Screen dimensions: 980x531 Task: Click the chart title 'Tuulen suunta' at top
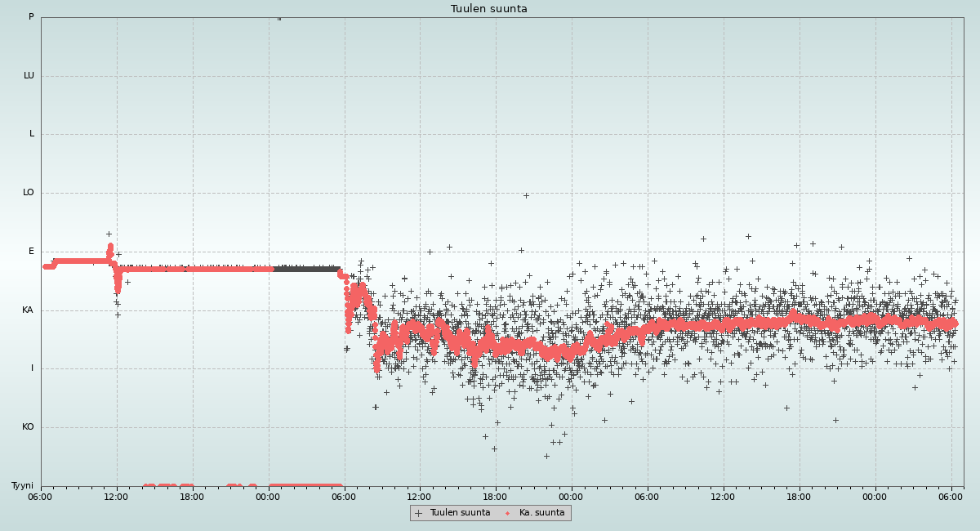489,9
